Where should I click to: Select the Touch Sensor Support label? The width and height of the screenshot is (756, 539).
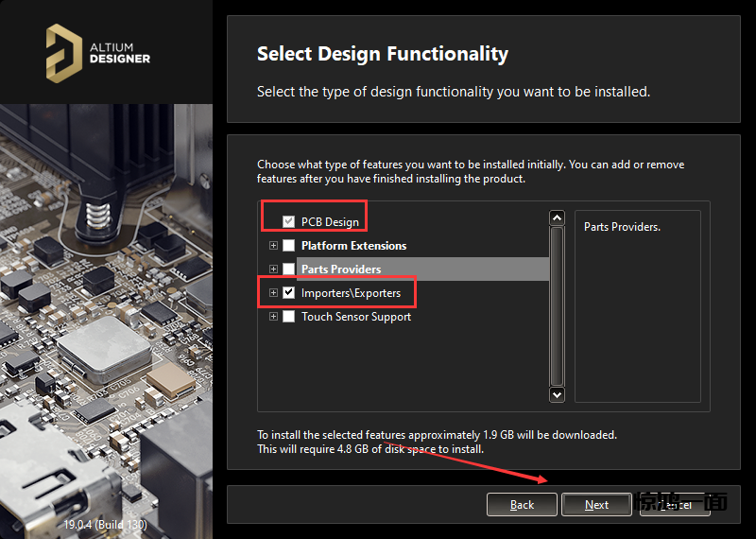[x=356, y=317]
